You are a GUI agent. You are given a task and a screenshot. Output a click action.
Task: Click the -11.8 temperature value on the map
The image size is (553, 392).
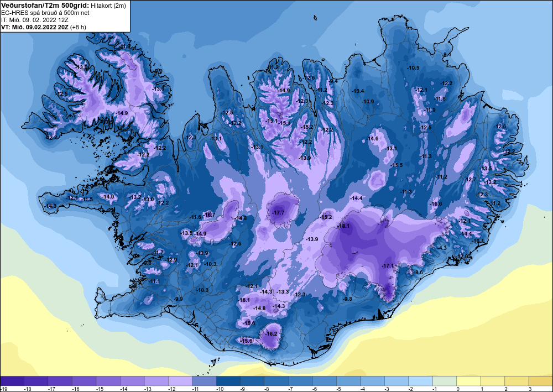[x=440, y=99]
